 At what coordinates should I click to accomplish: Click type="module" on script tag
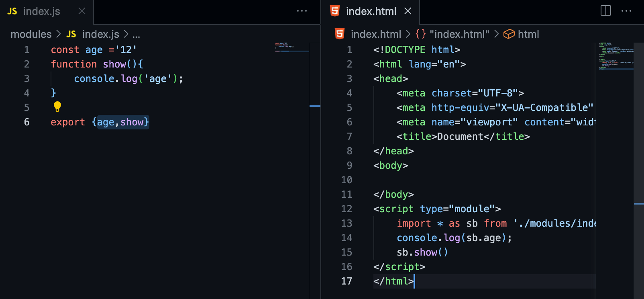pos(458,209)
